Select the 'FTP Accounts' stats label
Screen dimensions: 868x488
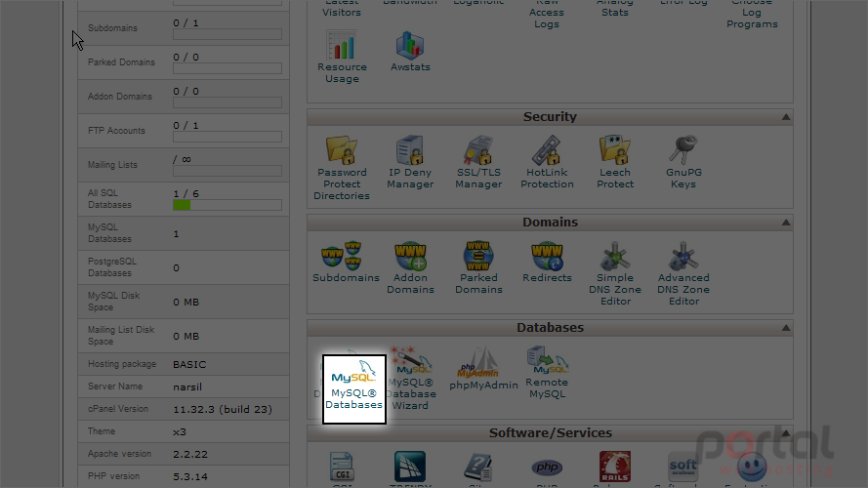[x=116, y=131]
